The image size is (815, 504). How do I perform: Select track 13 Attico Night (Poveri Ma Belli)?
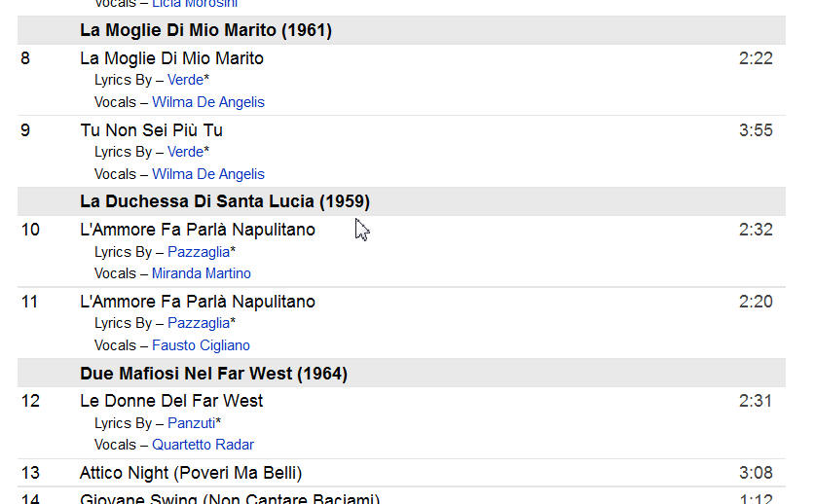coord(191,473)
